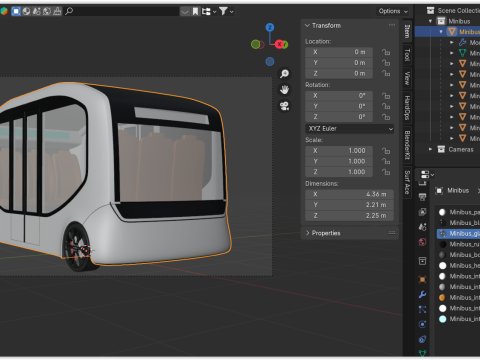Click the zoom magnifier viewport gizmo
The height and width of the screenshot is (360, 480).
tap(284, 74)
